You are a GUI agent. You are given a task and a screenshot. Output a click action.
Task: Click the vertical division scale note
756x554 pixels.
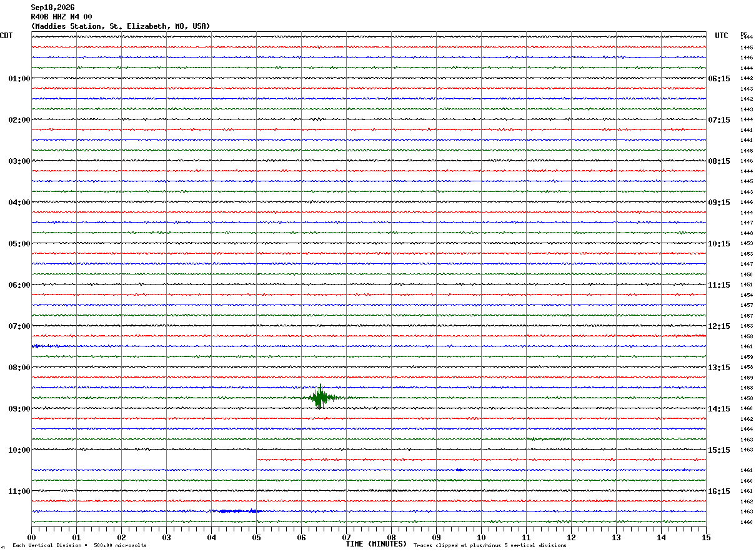click(79, 546)
